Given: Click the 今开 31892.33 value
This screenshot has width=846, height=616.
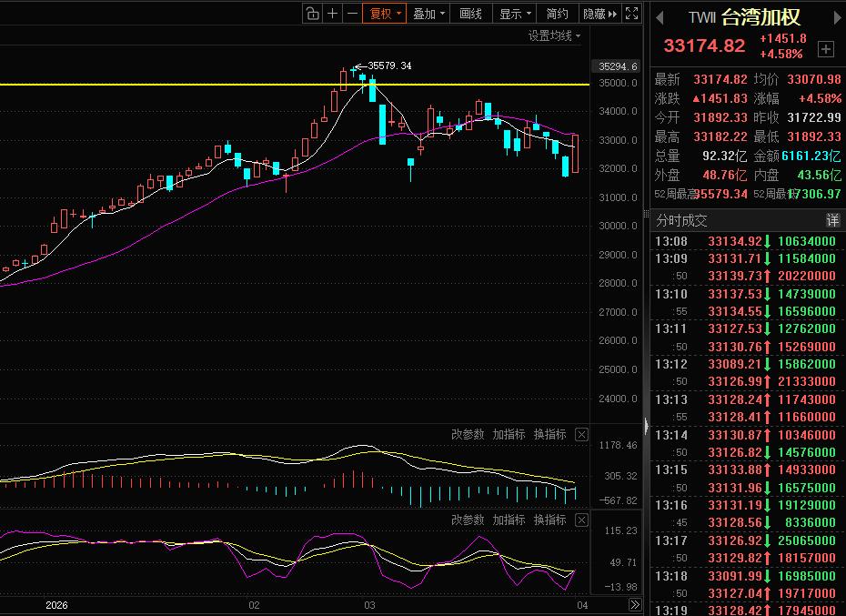Looking at the screenshot, I should pyautogui.click(x=720, y=117).
